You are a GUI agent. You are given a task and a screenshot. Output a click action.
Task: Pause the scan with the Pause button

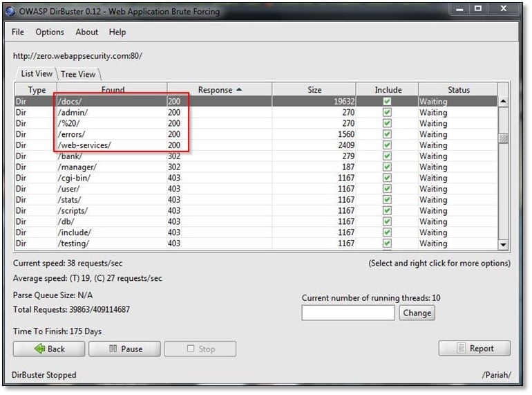click(124, 349)
